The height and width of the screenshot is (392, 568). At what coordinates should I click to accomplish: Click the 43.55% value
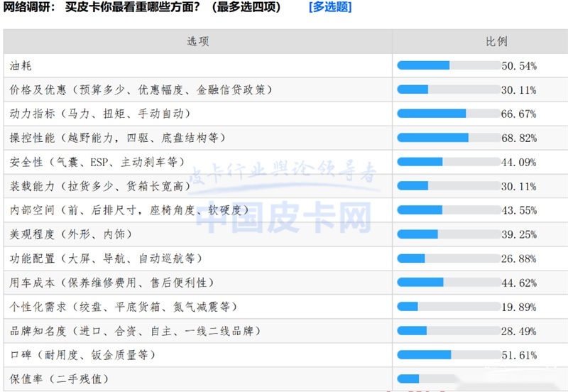(x=519, y=210)
